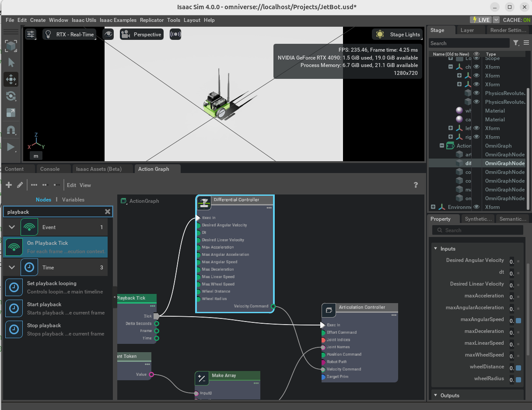Toggle the wheelRadius blue indicator
Image resolution: width=532 pixels, height=410 pixels.
point(518,380)
